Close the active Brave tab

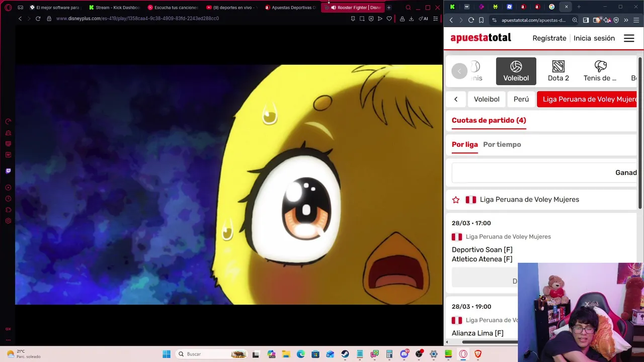(x=566, y=7)
